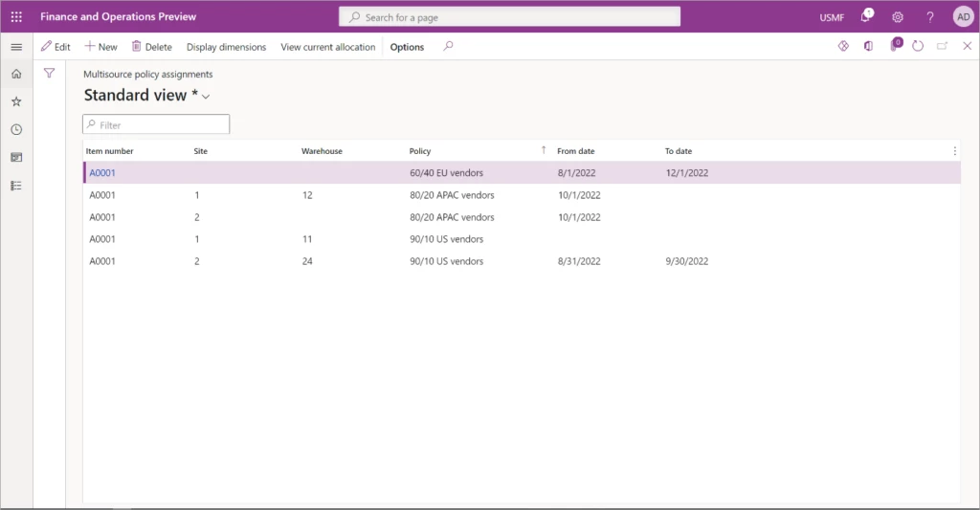Click the 12/1/2022 To date cell
The image size is (980, 510).
[x=687, y=173]
